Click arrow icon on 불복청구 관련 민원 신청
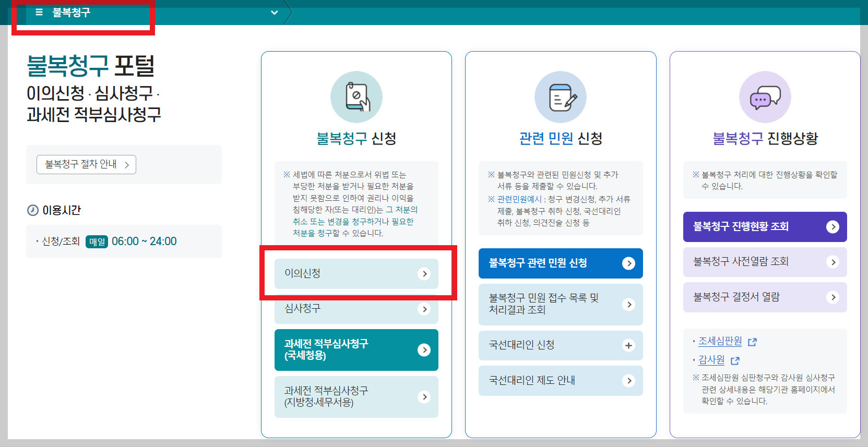 [x=629, y=263]
